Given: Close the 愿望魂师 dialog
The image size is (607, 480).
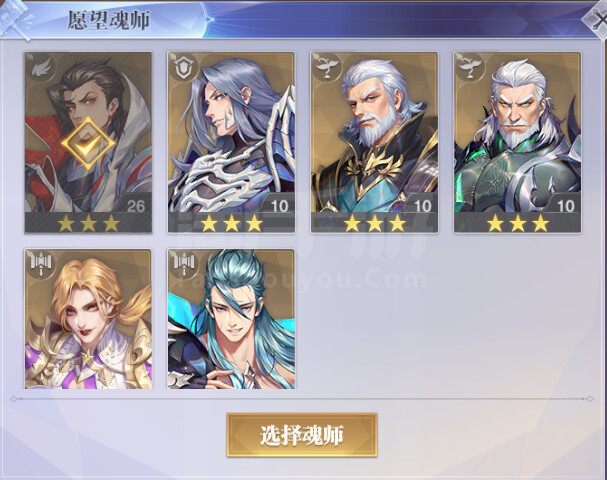Looking at the screenshot, I should 596,20.
